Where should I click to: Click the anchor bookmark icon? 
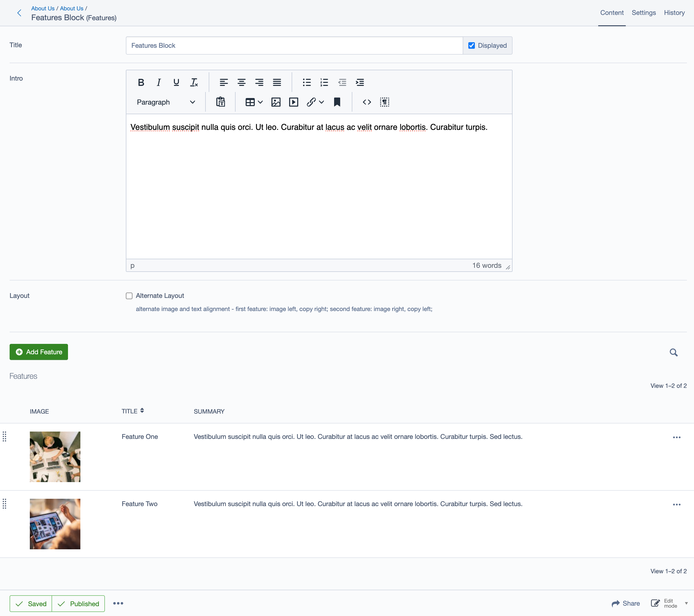tap(337, 102)
